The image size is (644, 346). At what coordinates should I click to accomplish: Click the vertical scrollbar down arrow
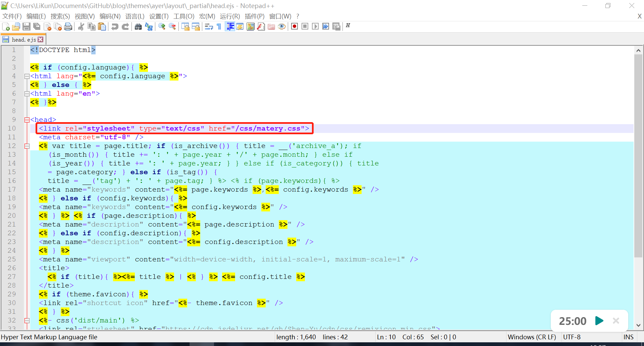638,325
